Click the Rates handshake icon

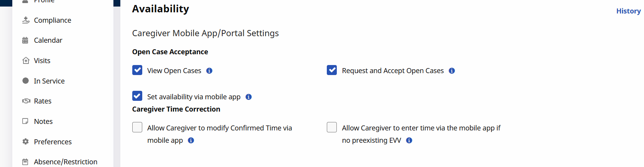click(26, 101)
